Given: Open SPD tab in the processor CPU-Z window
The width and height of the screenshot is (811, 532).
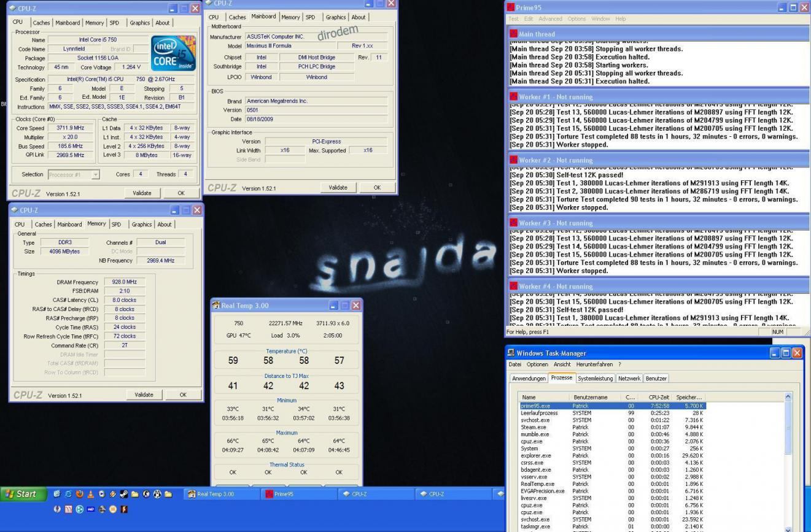Looking at the screenshot, I should (114, 23).
